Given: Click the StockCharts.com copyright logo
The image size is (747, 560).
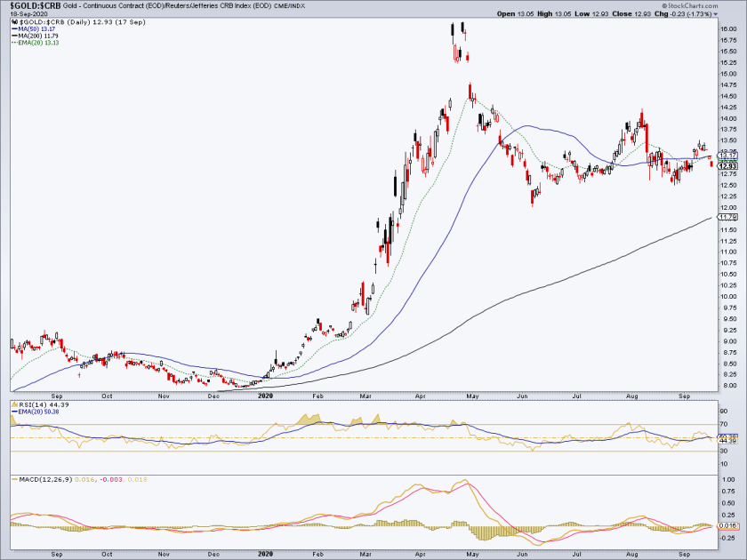Looking at the screenshot, I should (690, 5).
